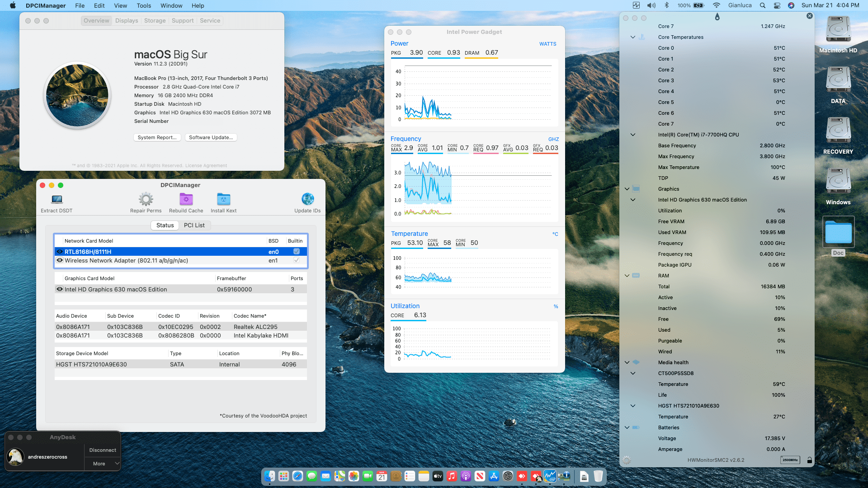868x488 pixels.
Task: Collapse the HGST HTS721010A9E630 entry in HWMonitor
Action: click(633, 406)
